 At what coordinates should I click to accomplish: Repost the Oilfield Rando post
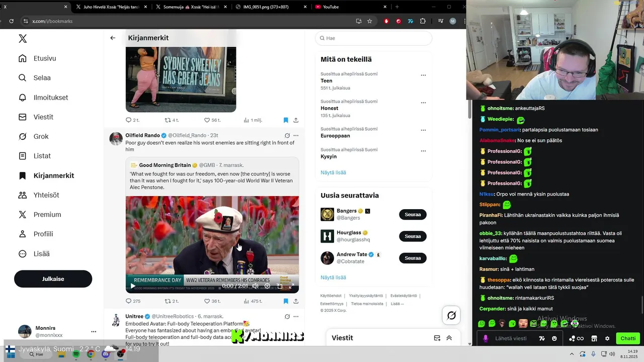tap(172, 301)
